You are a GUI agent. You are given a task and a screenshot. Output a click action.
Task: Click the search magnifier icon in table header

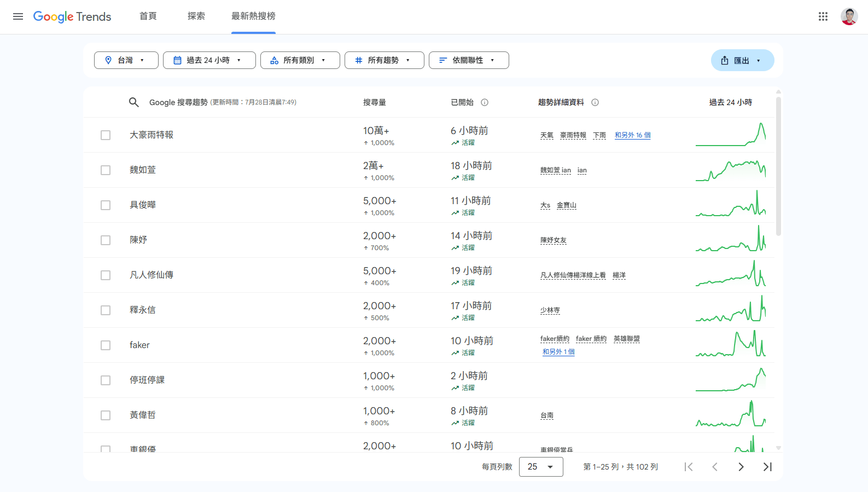click(x=134, y=102)
